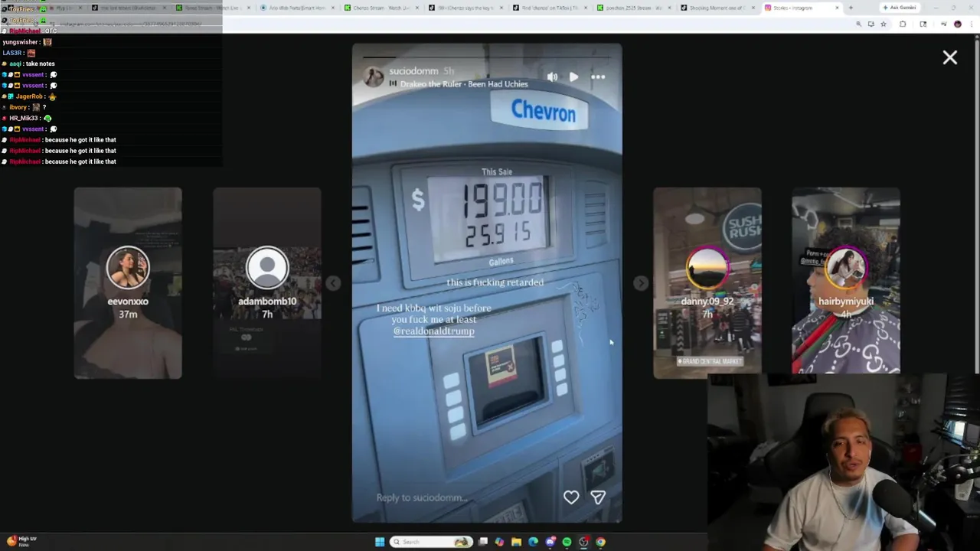Open Microsoft Edge from the taskbar
The width and height of the screenshot is (980, 551).
pyautogui.click(x=533, y=542)
